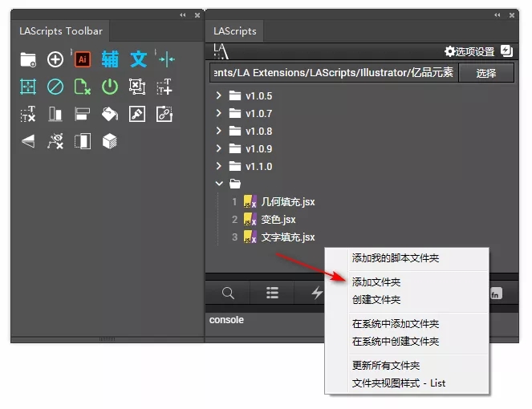Click the blue 文 toolbar icon
This screenshot has width=532, height=409.
[x=138, y=59]
